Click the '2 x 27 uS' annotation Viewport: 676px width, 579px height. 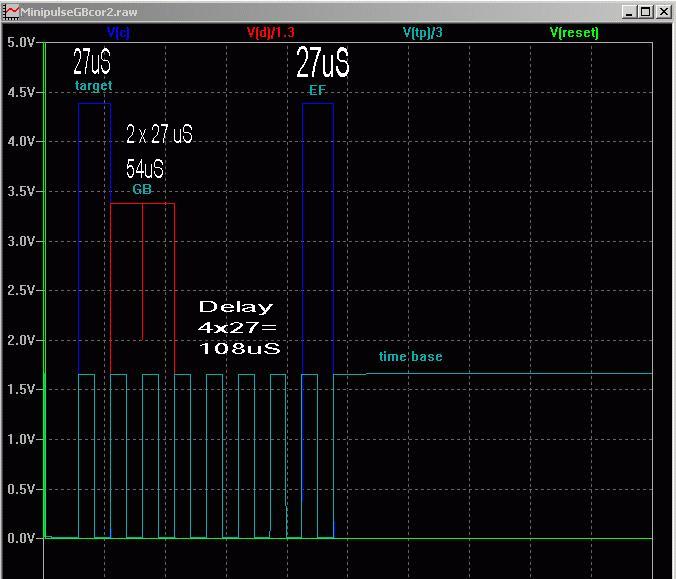coord(159,134)
